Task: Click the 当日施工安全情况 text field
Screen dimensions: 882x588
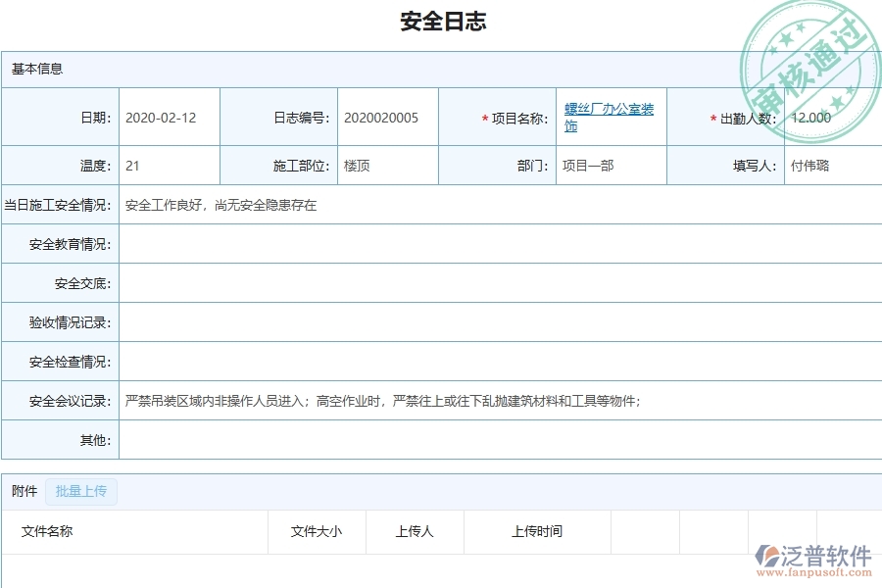Action: (x=500, y=206)
